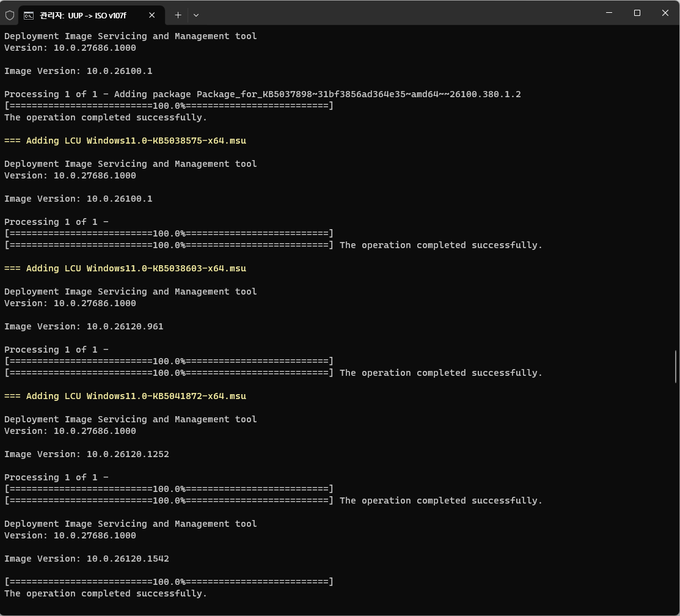
Task: Click the shield icon in the title bar
Action: [x=10, y=16]
